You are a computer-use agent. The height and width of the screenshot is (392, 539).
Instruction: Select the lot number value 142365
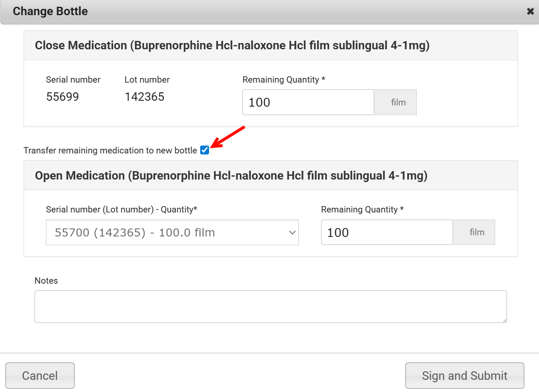145,97
